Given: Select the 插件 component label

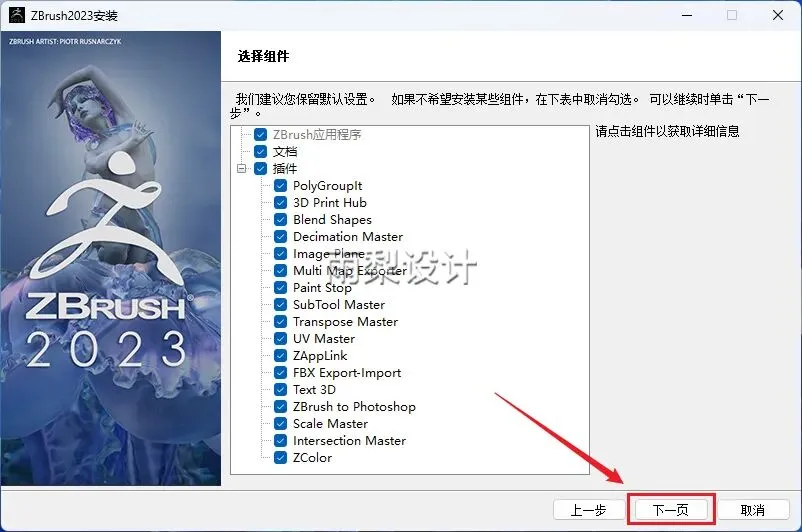Looking at the screenshot, I should pyautogui.click(x=285, y=168).
